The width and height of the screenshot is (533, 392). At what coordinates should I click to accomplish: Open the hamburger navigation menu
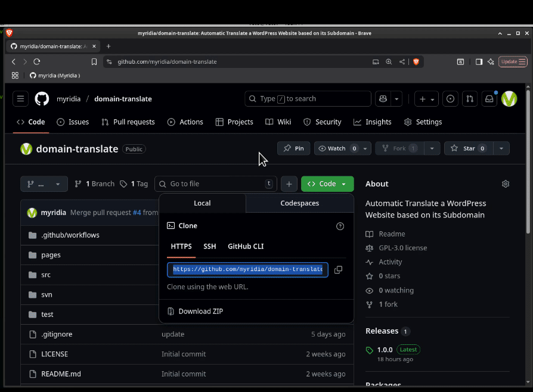pos(20,99)
